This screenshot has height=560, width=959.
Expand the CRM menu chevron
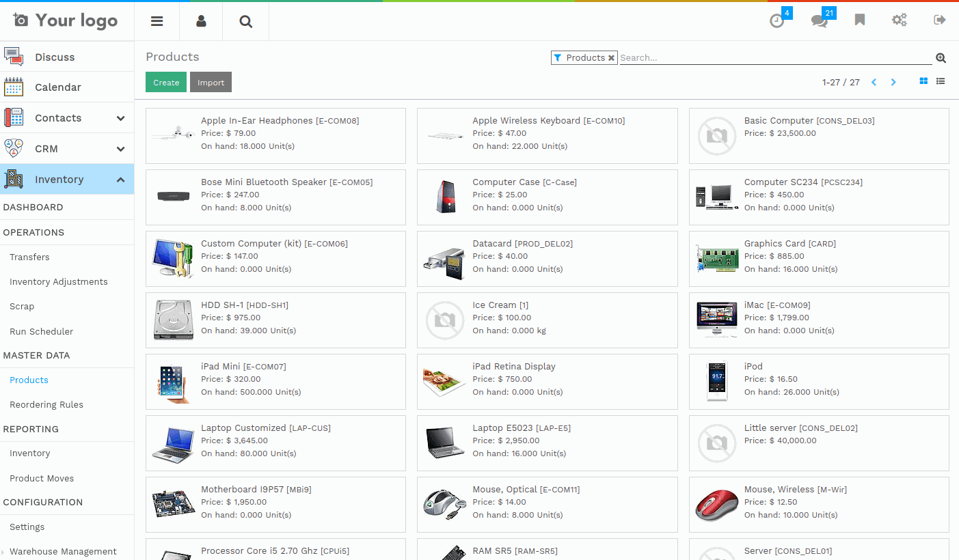point(120,149)
